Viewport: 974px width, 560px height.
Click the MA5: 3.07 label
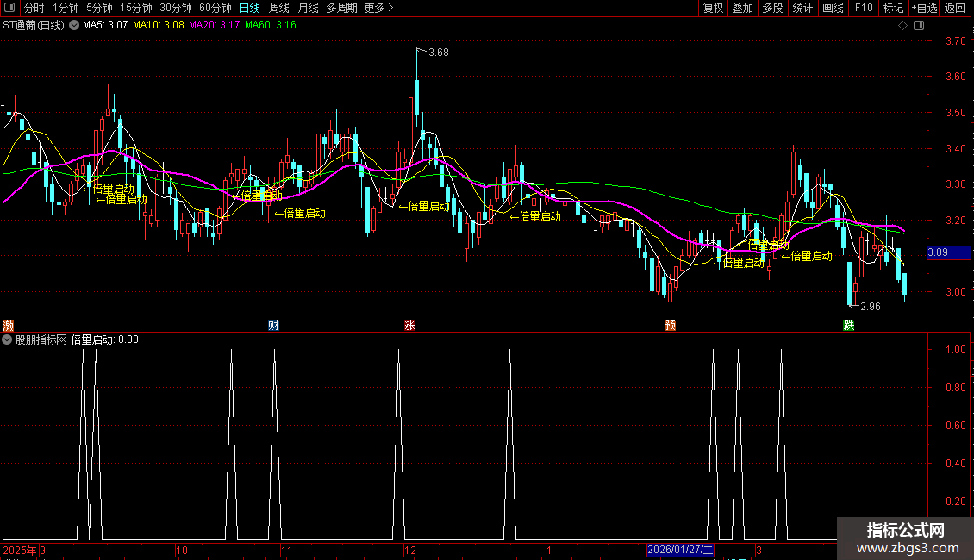tap(105, 26)
